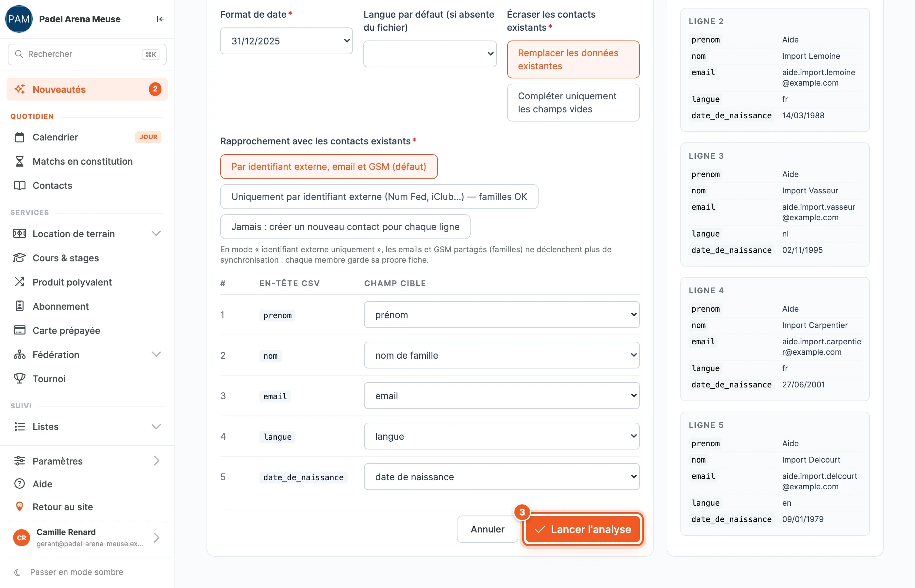The image size is (915, 588).
Task: Click the moon icon for dark mode
Action: (x=17, y=572)
